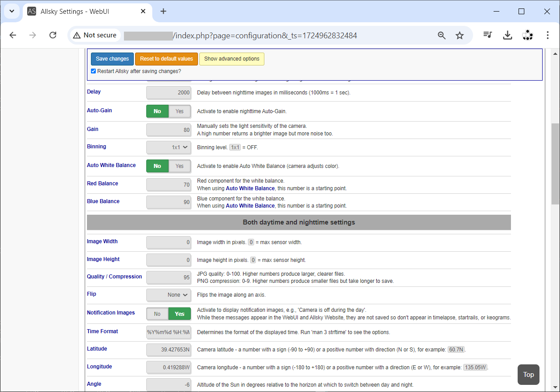Set Auto-Gain to No
The width and height of the screenshot is (560, 392).
157,111
